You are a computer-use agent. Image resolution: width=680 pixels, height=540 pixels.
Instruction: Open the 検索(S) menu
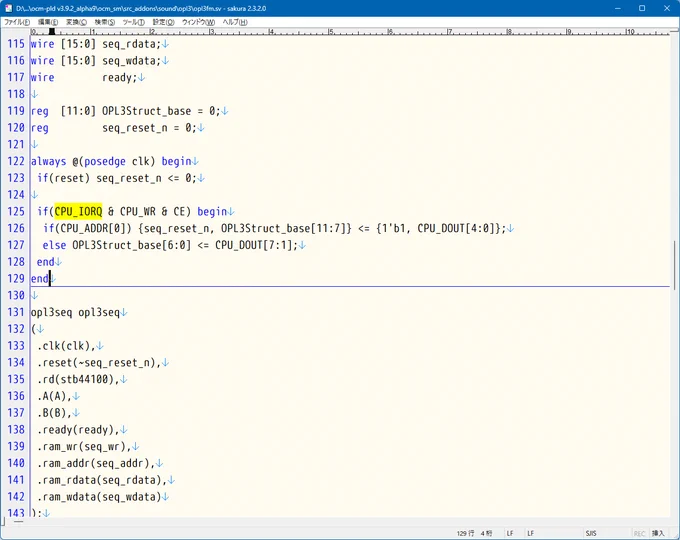click(x=105, y=22)
